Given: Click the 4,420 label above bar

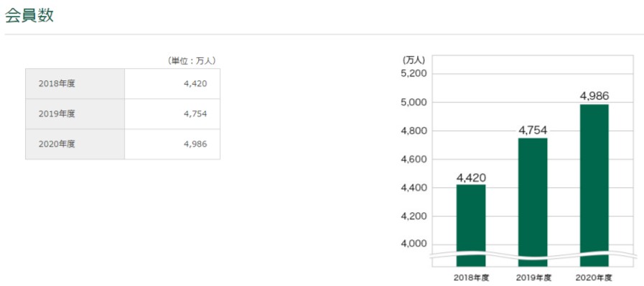Looking at the screenshot, I should pos(471,178).
